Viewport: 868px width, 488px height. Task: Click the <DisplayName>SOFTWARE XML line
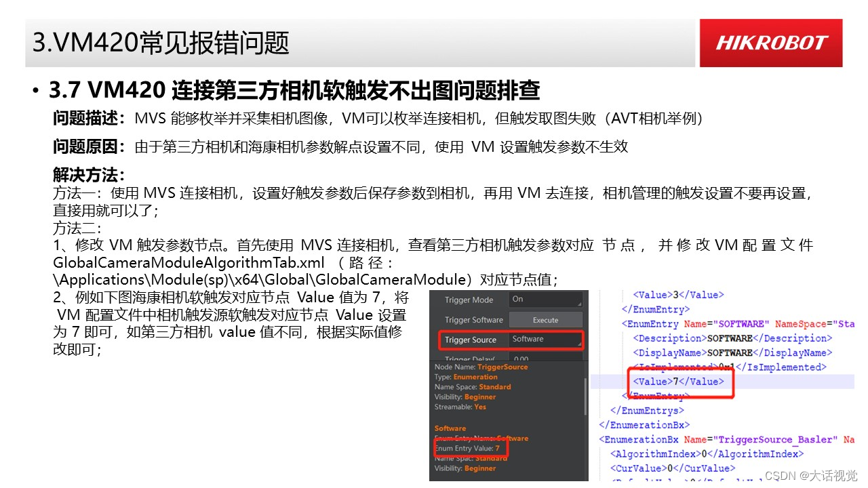(x=732, y=352)
